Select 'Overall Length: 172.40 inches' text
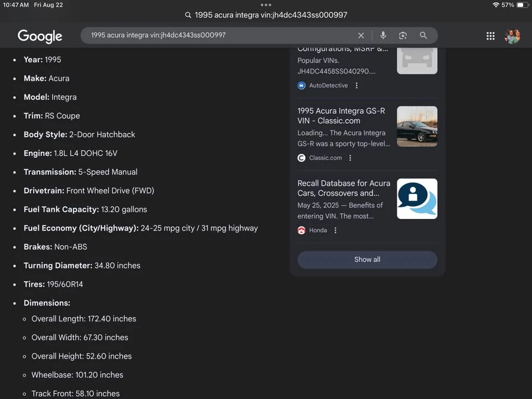The width and height of the screenshot is (532, 399). 84,319
